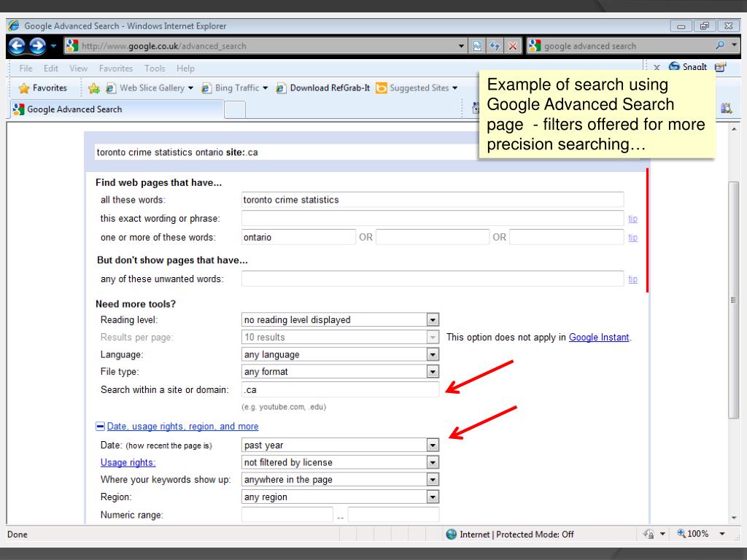This screenshot has width=747, height=560.
Task: Open a new blank tab
Action: [x=235, y=110]
